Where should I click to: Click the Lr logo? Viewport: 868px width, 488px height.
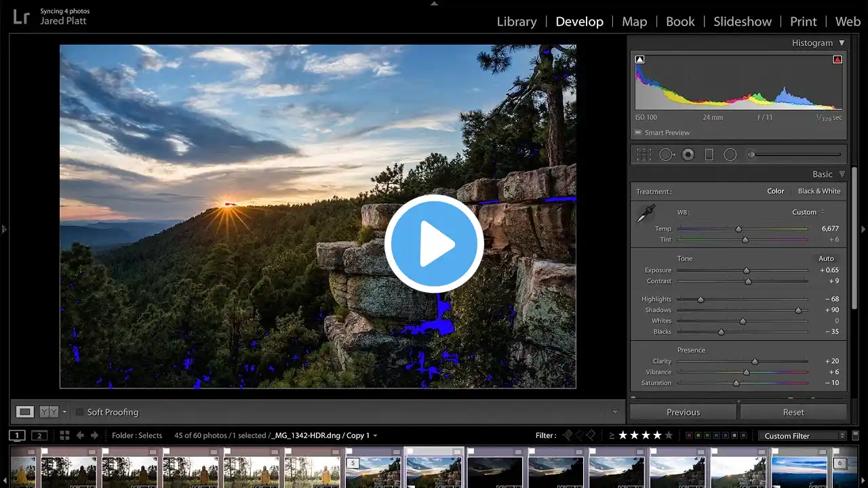pyautogui.click(x=21, y=17)
